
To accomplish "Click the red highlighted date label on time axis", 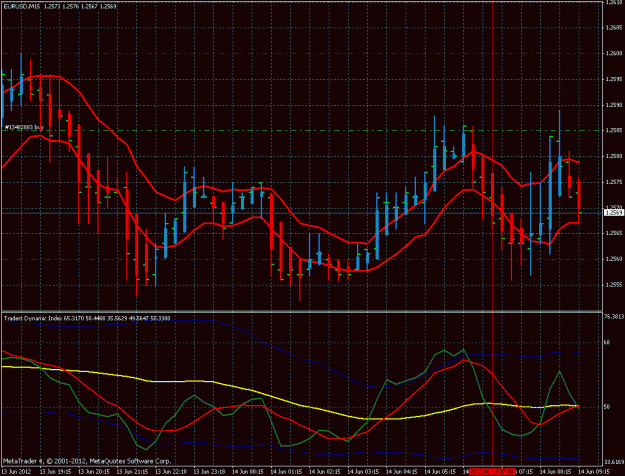I will 493,472.
